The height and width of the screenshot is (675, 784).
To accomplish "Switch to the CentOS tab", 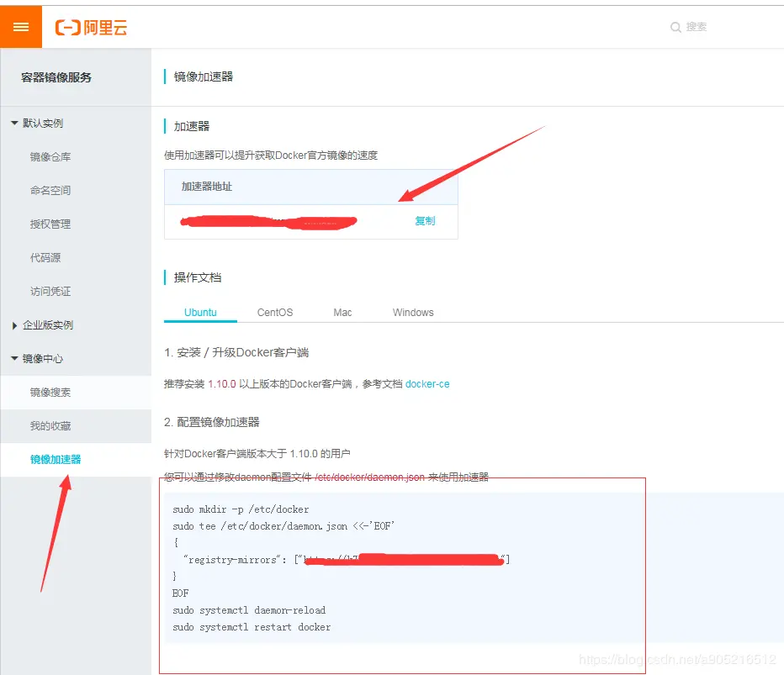I will pyautogui.click(x=275, y=312).
